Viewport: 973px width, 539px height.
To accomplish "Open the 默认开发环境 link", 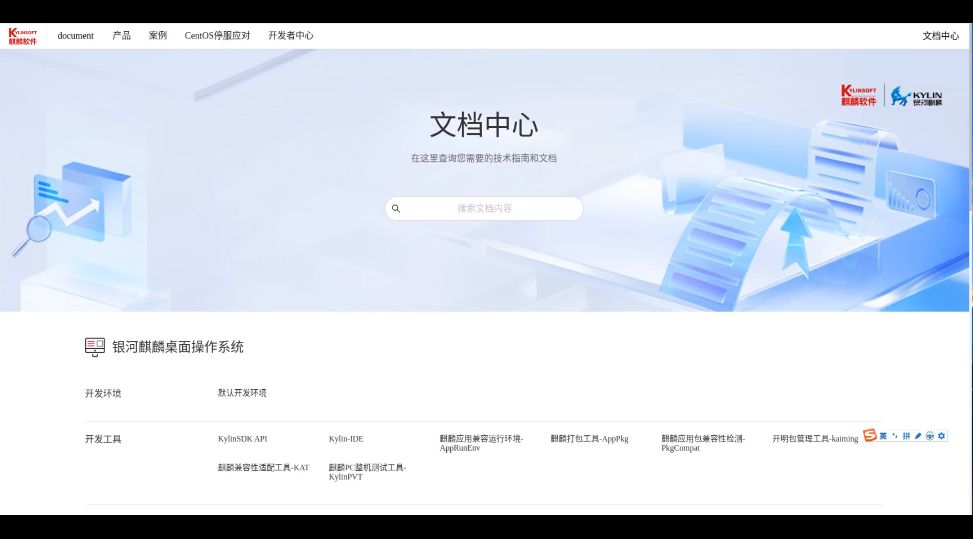I will click(x=242, y=393).
